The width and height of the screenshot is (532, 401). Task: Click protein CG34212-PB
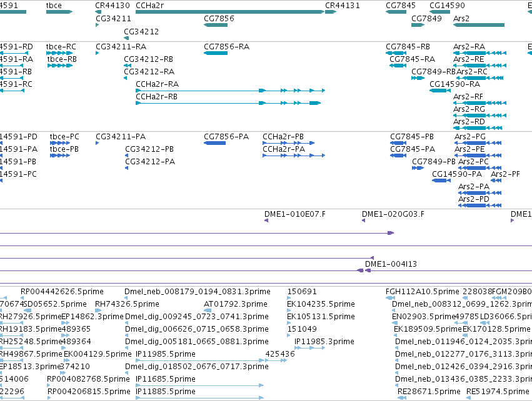[x=149, y=149]
